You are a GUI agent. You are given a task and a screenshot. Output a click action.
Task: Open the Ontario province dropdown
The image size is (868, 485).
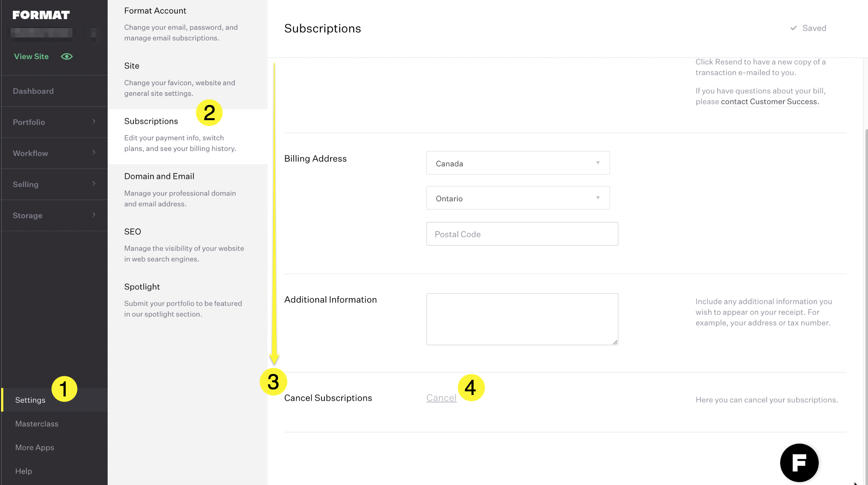(518, 198)
